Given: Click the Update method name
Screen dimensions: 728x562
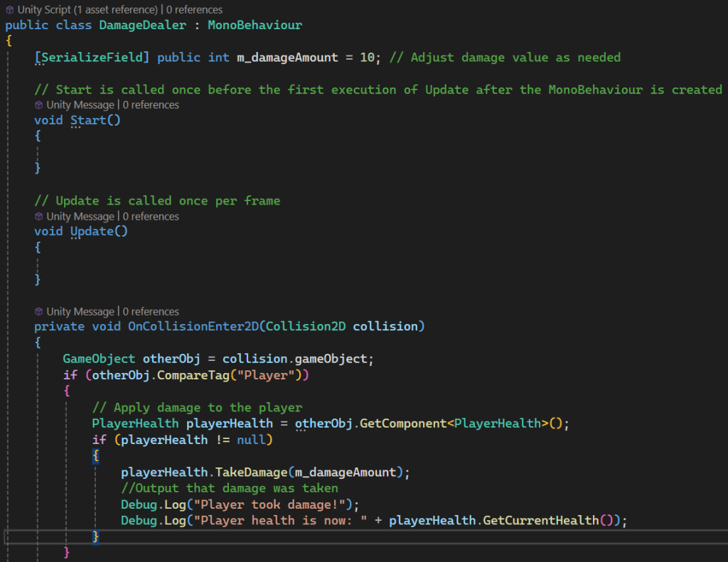Looking at the screenshot, I should tap(92, 231).
